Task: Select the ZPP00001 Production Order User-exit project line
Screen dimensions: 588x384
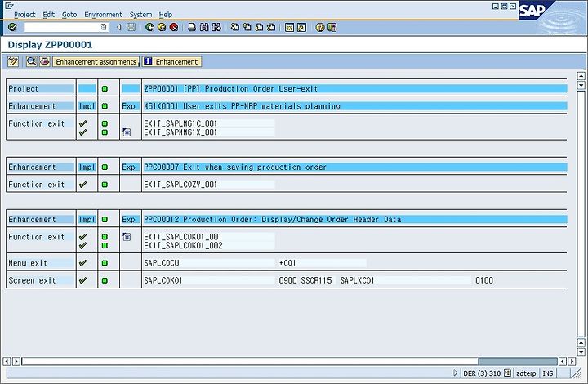Action: [354, 89]
